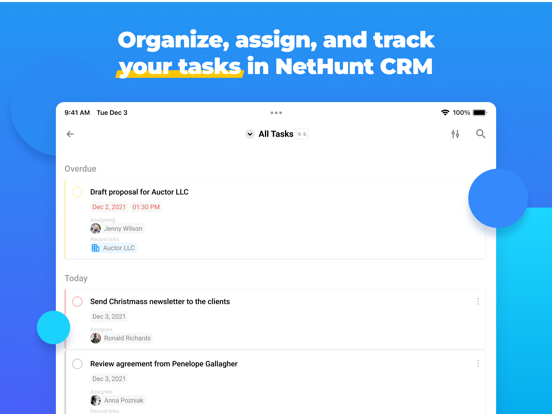
Task: Open the Auctor LLC record link
Action: tap(113, 248)
